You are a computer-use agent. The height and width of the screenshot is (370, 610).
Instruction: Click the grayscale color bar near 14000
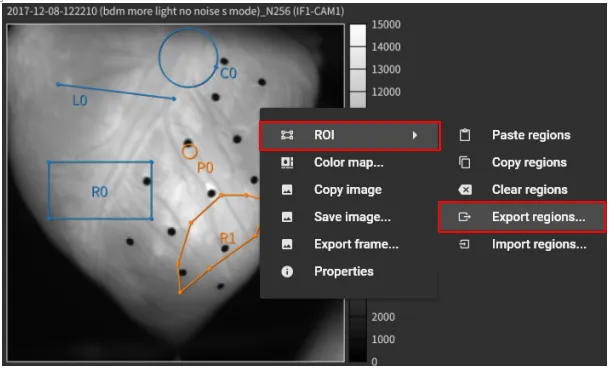358,47
